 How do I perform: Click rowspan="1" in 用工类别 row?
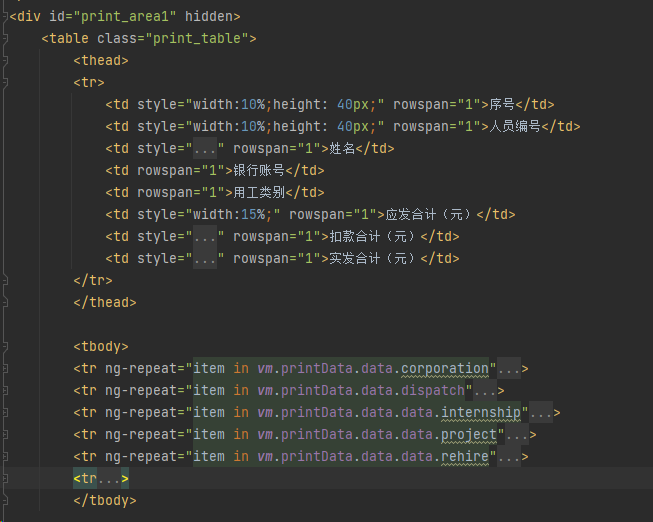181,192
